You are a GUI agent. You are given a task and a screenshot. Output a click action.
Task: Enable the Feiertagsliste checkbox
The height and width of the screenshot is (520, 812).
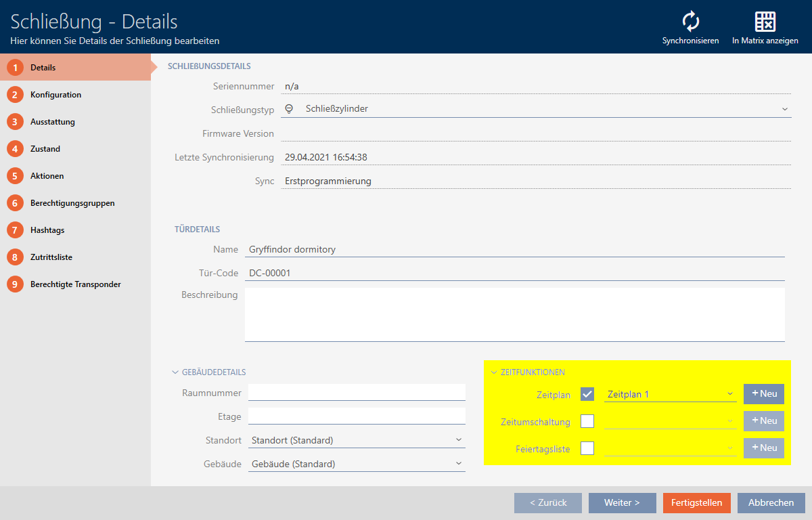pyautogui.click(x=587, y=448)
